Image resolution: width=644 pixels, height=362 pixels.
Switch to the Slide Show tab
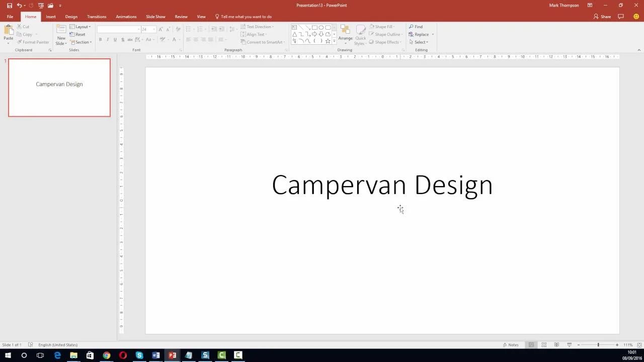point(155,17)
